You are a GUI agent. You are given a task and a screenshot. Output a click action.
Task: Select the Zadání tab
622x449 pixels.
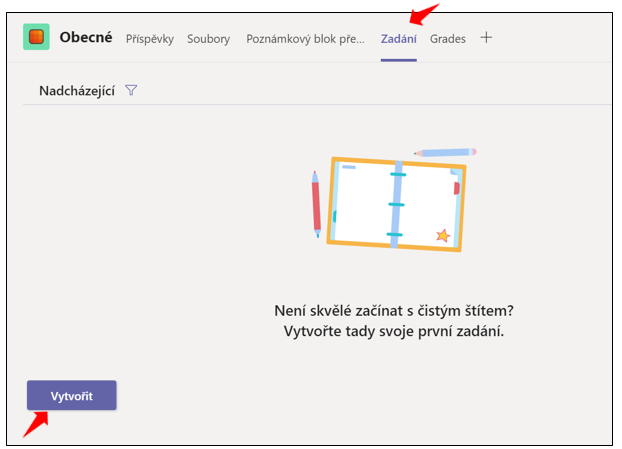[399, 39]
